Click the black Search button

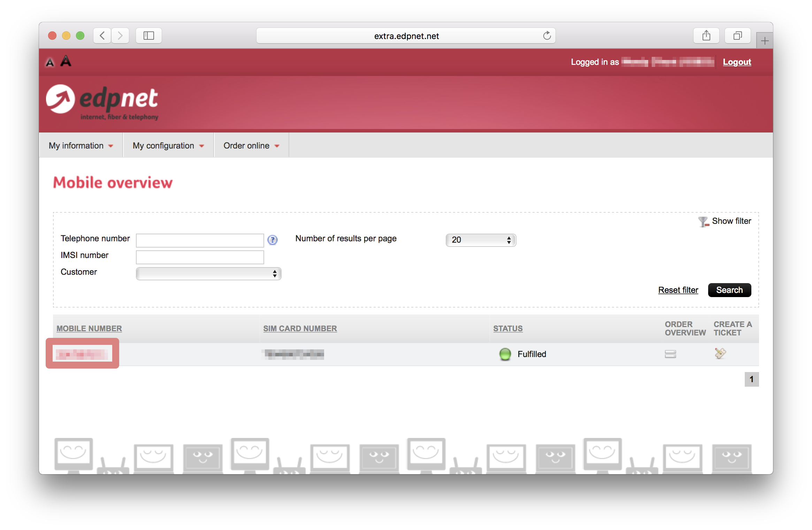point(729,290)
